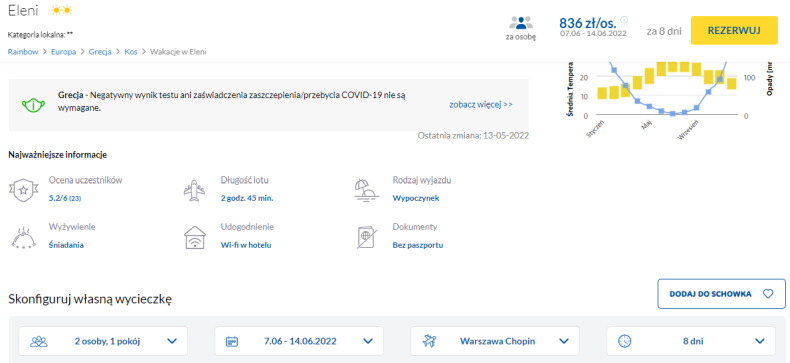Click the sun rating icons by Eleni

62,10
